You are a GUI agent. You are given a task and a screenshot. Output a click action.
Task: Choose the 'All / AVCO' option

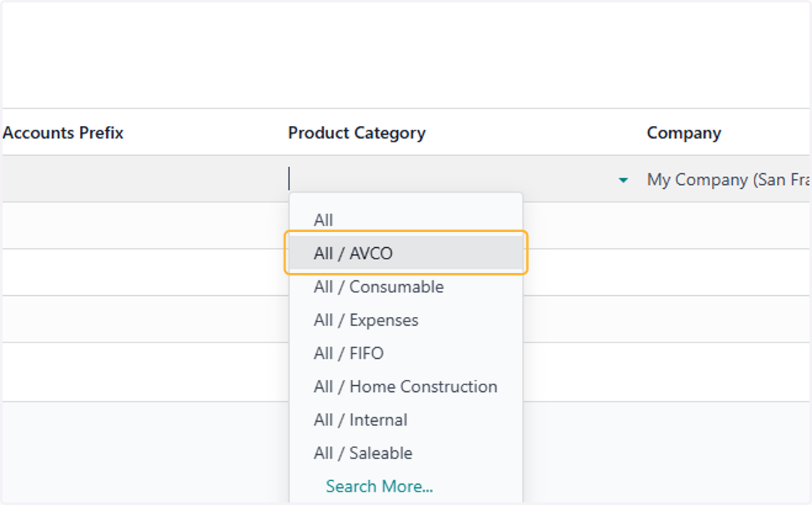[x=406, y=253]
